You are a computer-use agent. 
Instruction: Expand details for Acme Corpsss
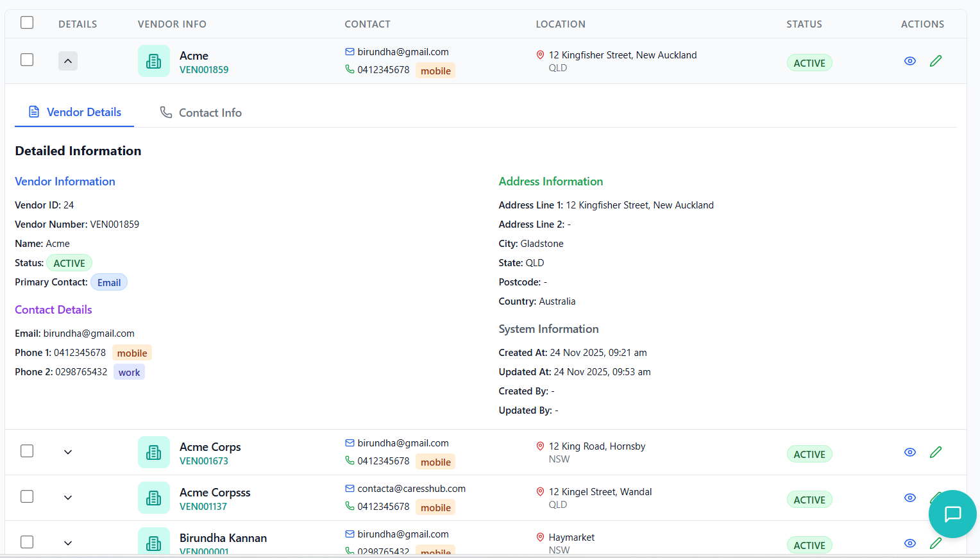tap(68, 497)
